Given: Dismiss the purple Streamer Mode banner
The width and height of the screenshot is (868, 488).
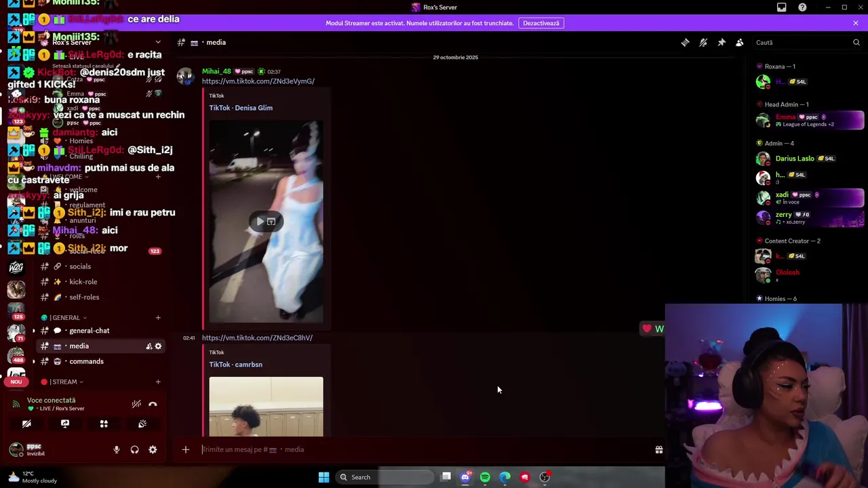Looking at the screenshot, I should (x=855, y=23).
